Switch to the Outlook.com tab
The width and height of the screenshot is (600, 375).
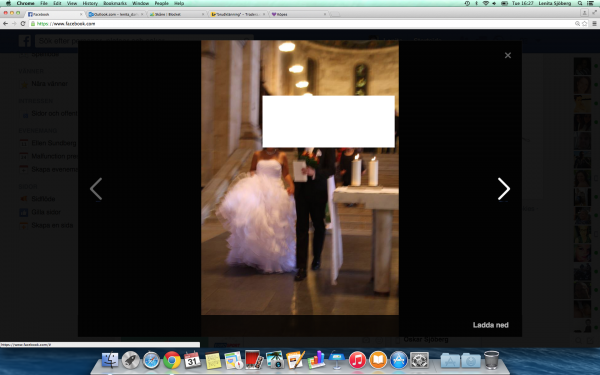pos(116,14)
